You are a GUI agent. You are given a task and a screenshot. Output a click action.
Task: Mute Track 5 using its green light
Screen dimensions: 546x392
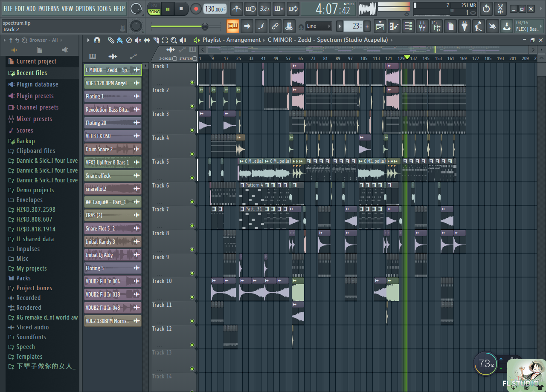192,178
